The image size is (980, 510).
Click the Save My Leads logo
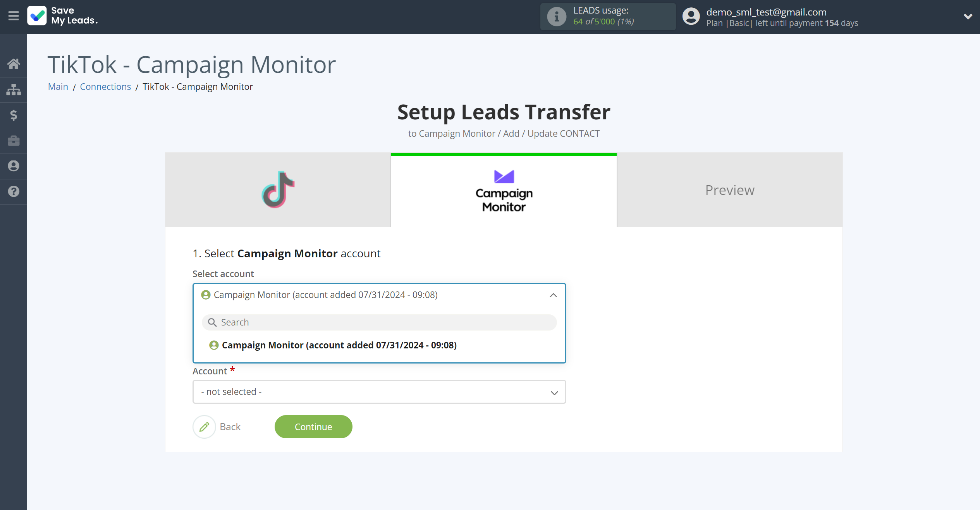pyautogui.click(x=62, y=16)
